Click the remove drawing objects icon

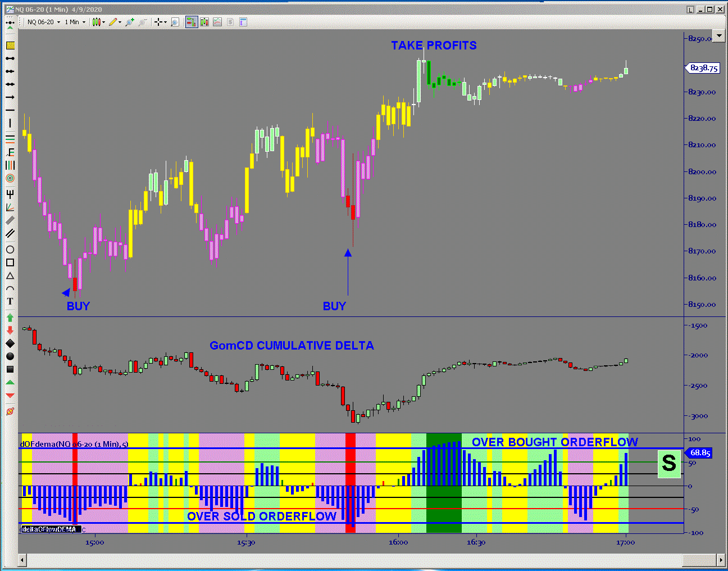[10, 411]
